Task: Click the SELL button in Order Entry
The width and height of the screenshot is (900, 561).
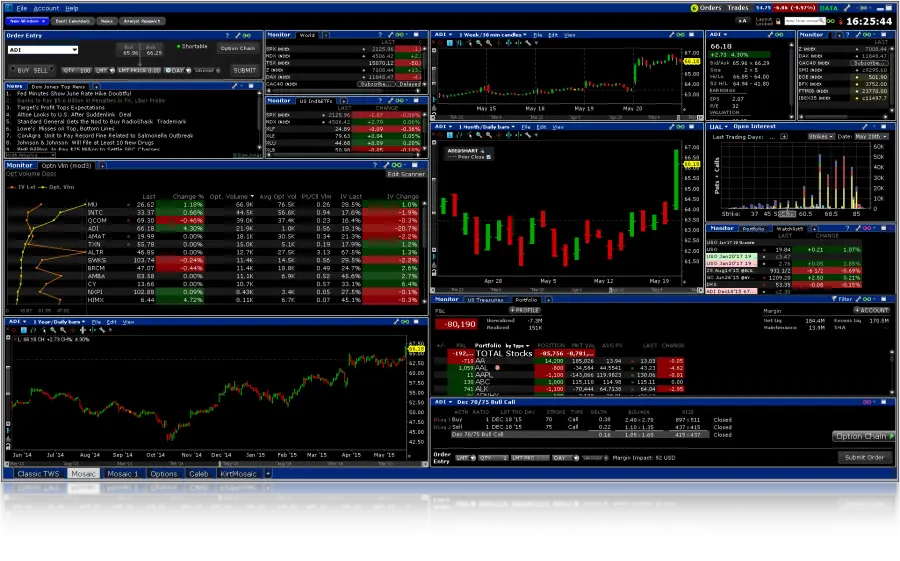Action: 43,70
